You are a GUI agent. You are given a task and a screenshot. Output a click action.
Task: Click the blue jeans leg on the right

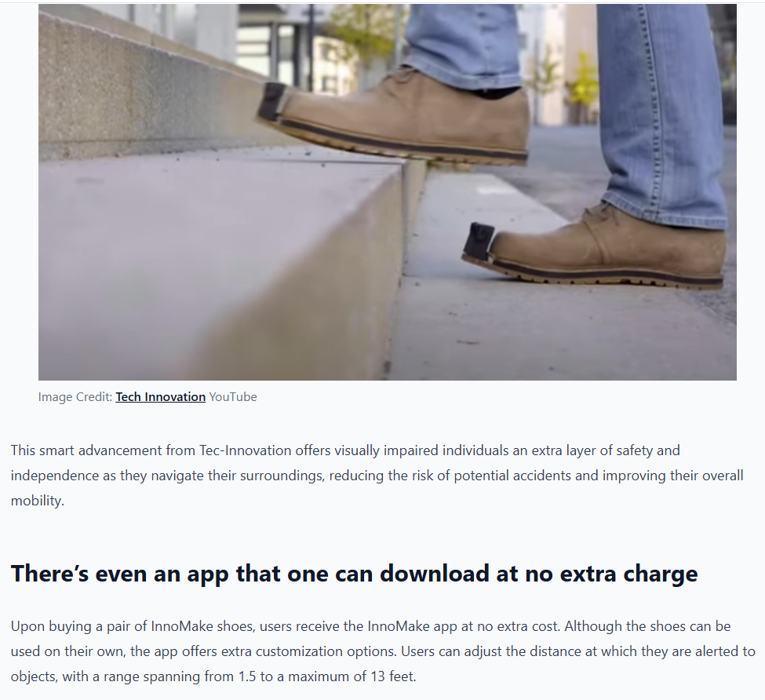pos(661,112)
